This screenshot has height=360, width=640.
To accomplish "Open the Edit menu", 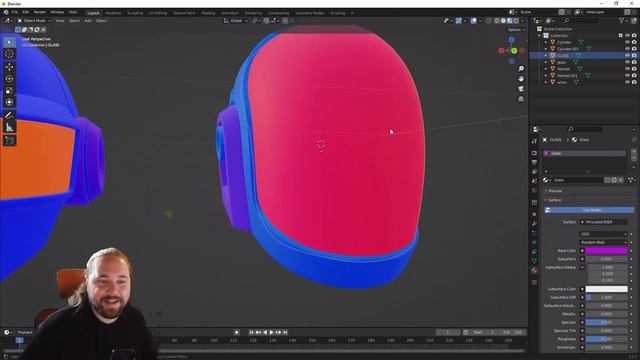I will 26,13.
